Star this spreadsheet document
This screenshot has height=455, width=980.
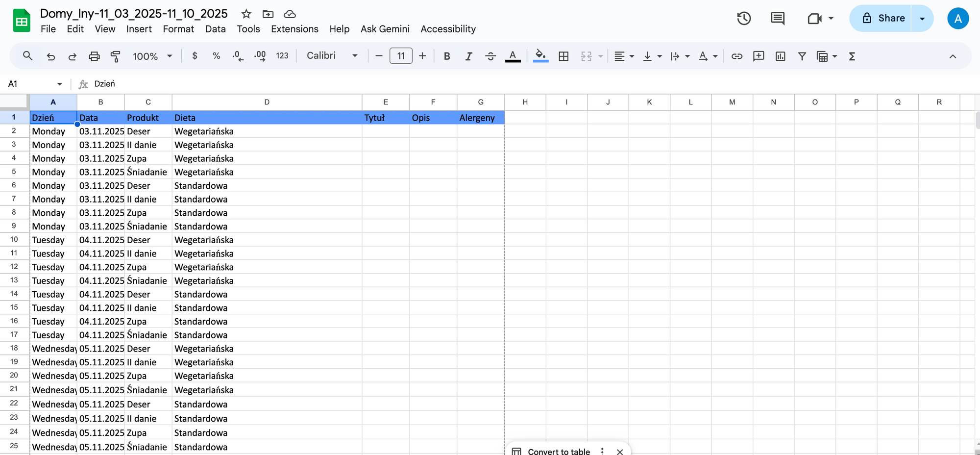[x=246, y=14]
